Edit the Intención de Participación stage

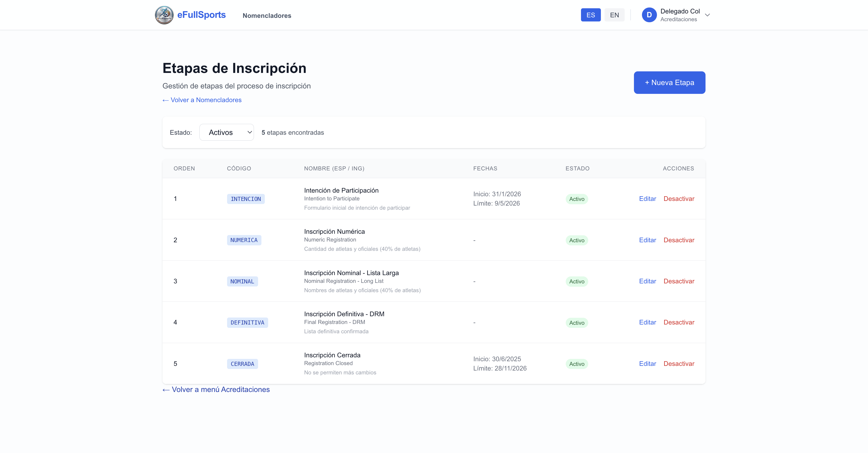point(647,199)
